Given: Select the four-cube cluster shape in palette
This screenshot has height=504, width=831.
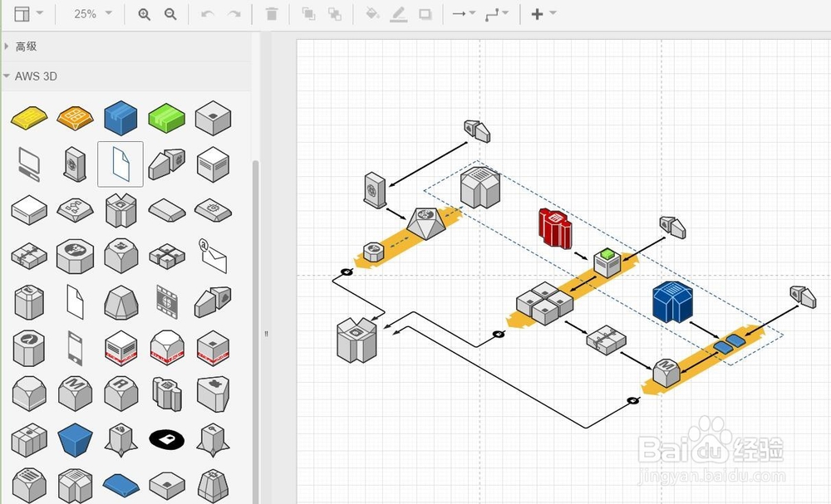Looking at the screenshot, I should pyautogui.click(x=167, y=256).
